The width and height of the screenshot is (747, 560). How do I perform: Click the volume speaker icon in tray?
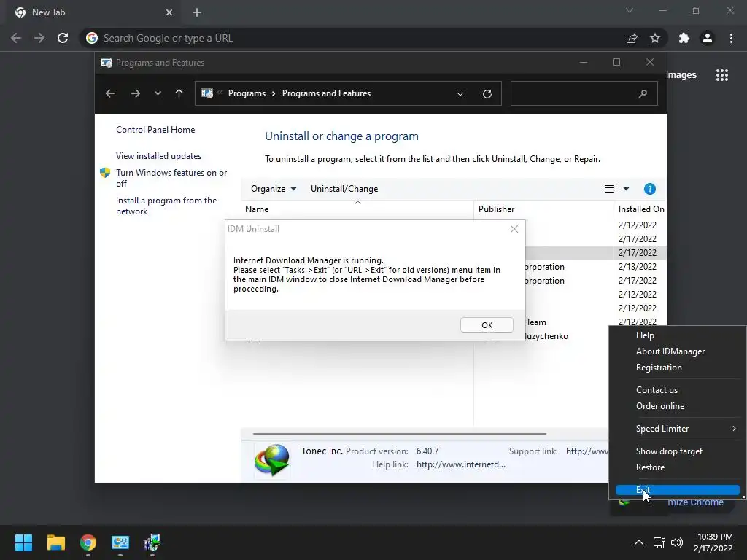point(676,542)
